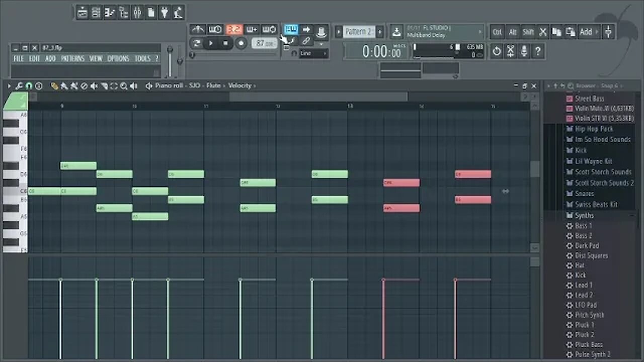The width and height of the screenshot is (644, 362).
Task: Click the download arrow icon beside Pattern selector
Action: (396, 32)
